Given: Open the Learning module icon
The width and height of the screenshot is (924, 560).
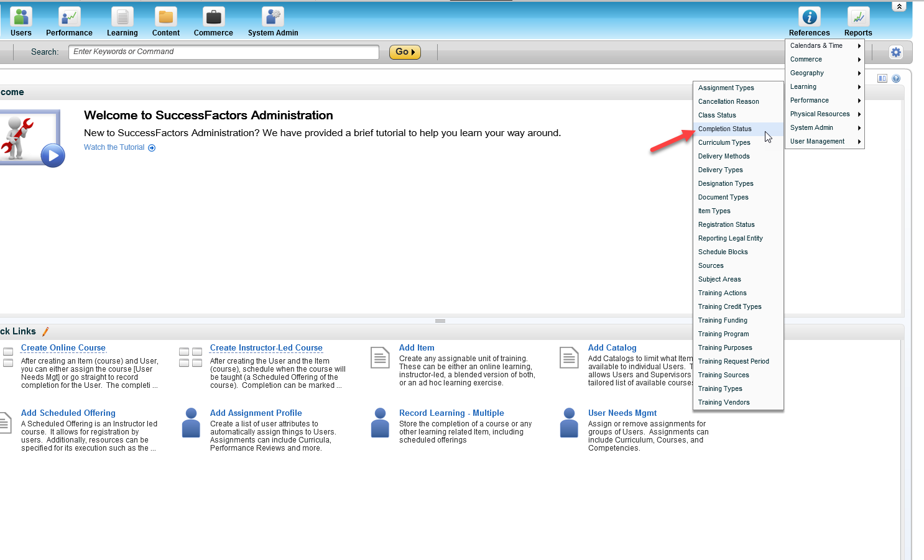Looking at the screenshot, I should point(122,17).
